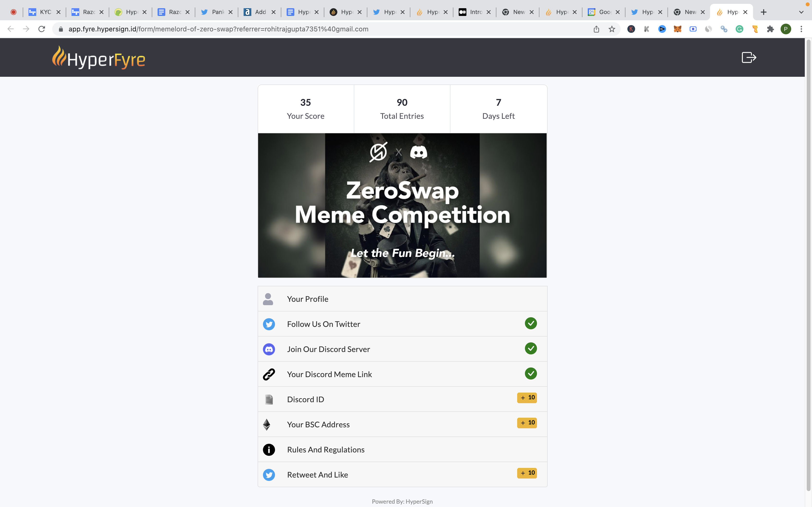
Task: Click green checkmark for Your Discord Meme Link
Action: (530, 373)
